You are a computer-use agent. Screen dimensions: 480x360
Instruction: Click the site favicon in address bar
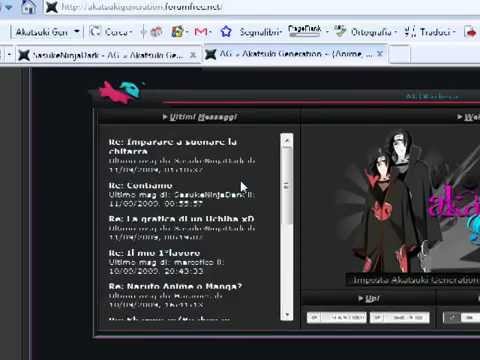tap(52, 7)
